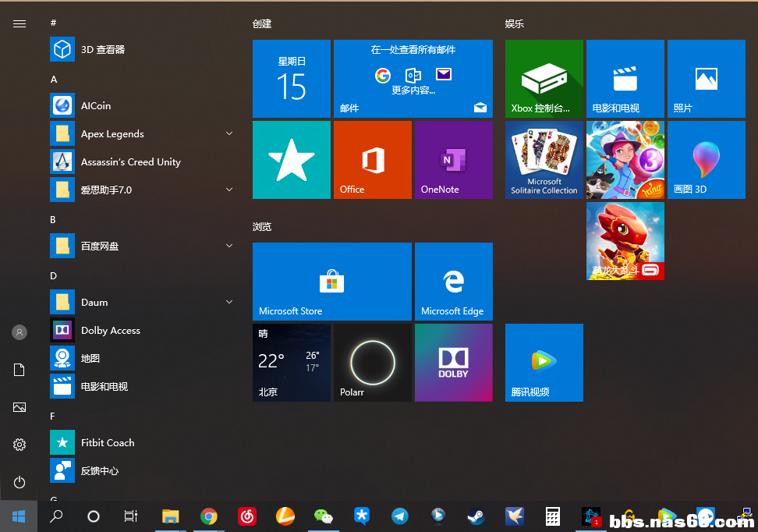758x532 pixels.
Task: Open Microsoft Solitaire Collection tile
Action: (544, 159)
